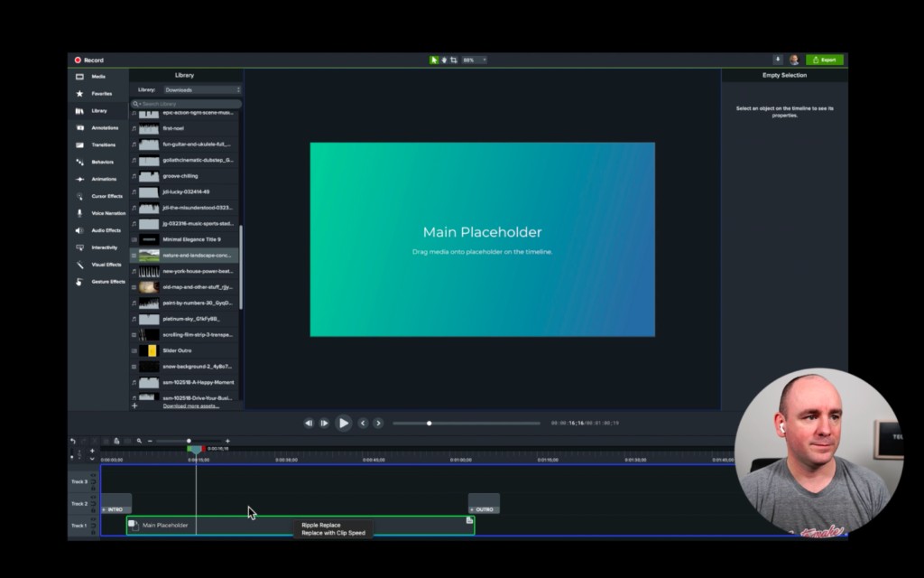The height and width of the screenshot is (578, 924).
Task: Select the Crop tool above the canvas
Action: click(454, 60)
